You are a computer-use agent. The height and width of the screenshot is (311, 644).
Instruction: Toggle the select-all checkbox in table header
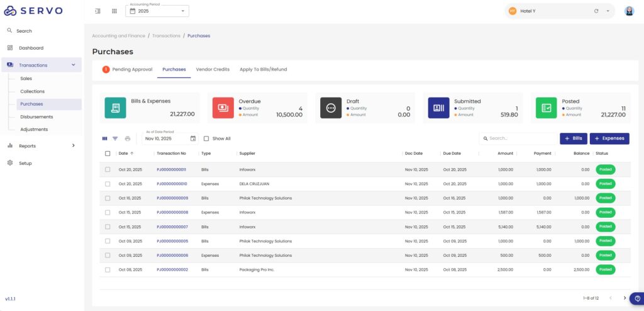coord(108,154)
